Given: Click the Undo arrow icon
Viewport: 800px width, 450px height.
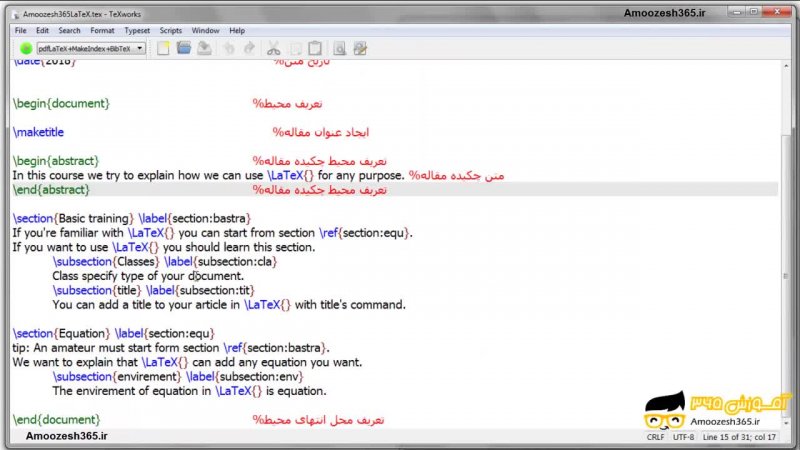Looking at the screenshot, I should point(228,48).
